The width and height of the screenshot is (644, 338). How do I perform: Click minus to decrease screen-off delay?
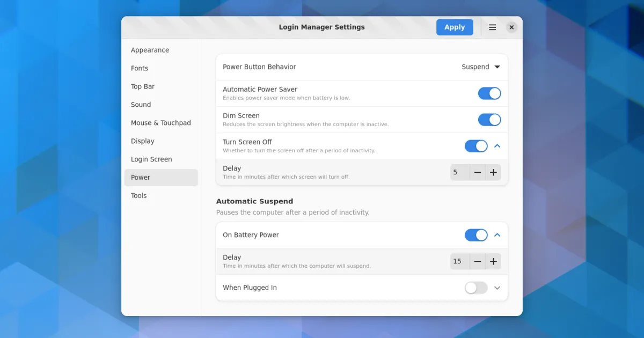point(477,172)
